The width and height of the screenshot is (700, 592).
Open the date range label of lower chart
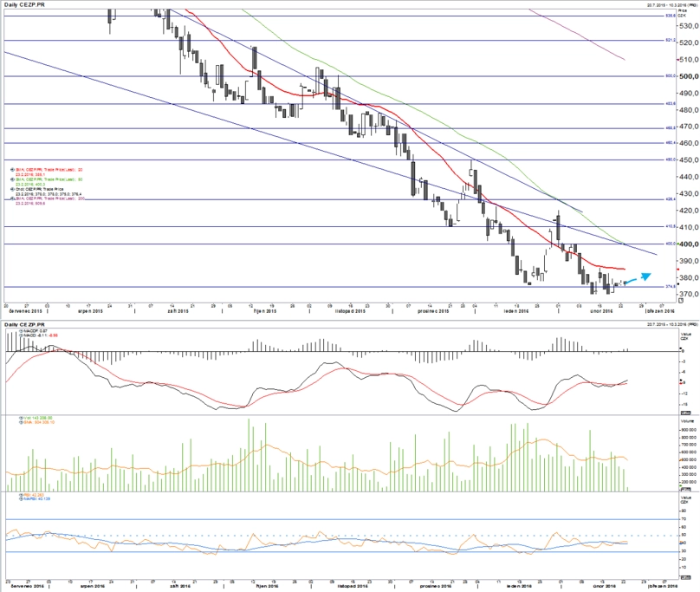[672, 324]
